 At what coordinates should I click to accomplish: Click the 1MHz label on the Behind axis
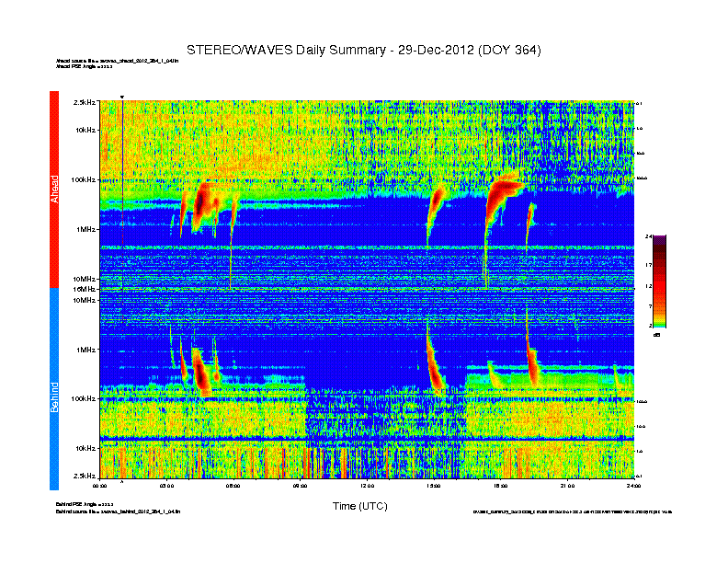[85, 350]
